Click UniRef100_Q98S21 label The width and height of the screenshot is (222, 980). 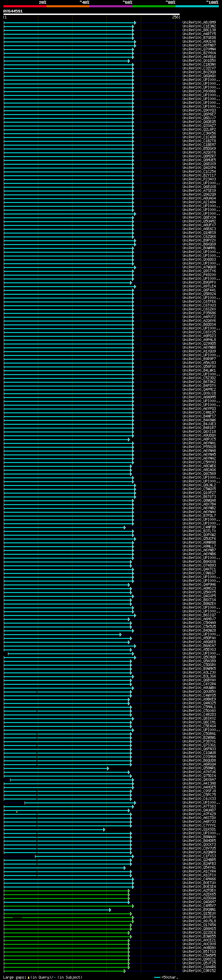199,959
